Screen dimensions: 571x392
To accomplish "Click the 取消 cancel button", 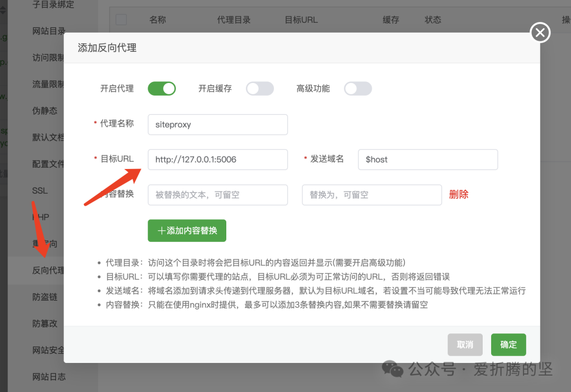I will click(465, 344).
